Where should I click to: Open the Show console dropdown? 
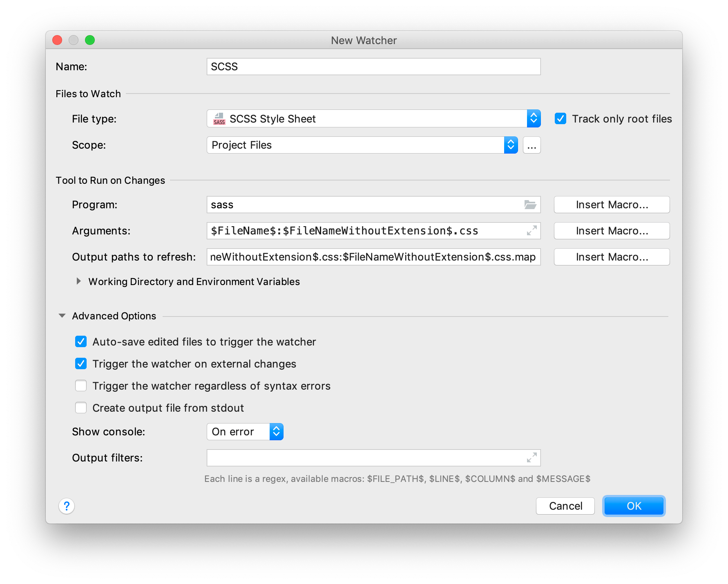pyautogui.click(x=276, y=432)
